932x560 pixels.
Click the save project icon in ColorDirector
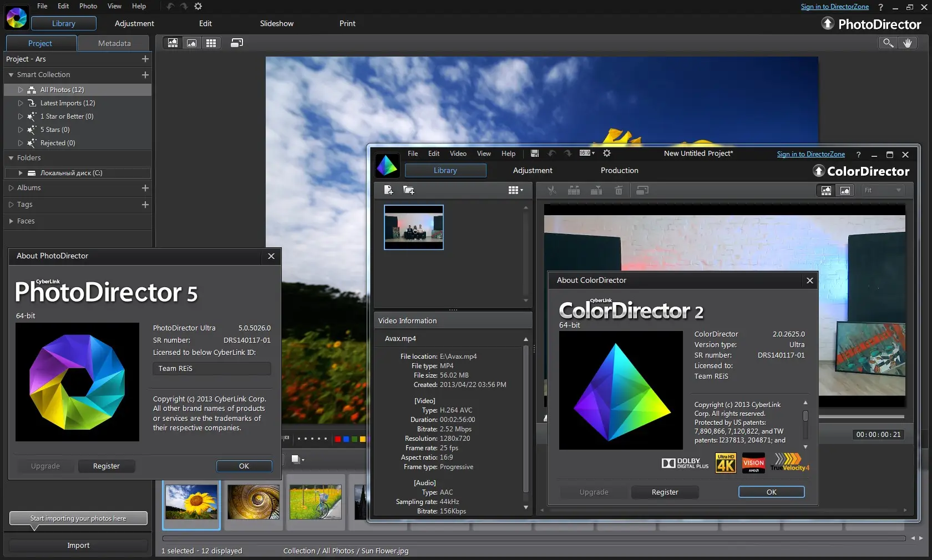tap(535, 153)
